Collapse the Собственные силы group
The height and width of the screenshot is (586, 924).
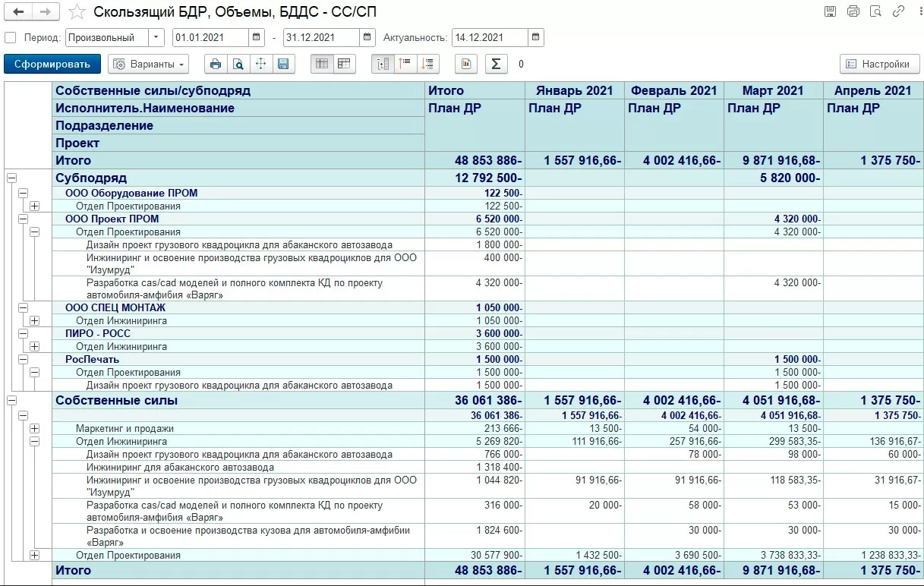click(x=11, y=400)
